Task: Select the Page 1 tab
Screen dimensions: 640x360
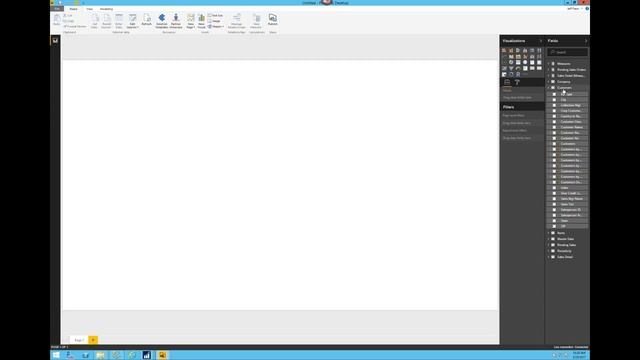Action: 79,340
